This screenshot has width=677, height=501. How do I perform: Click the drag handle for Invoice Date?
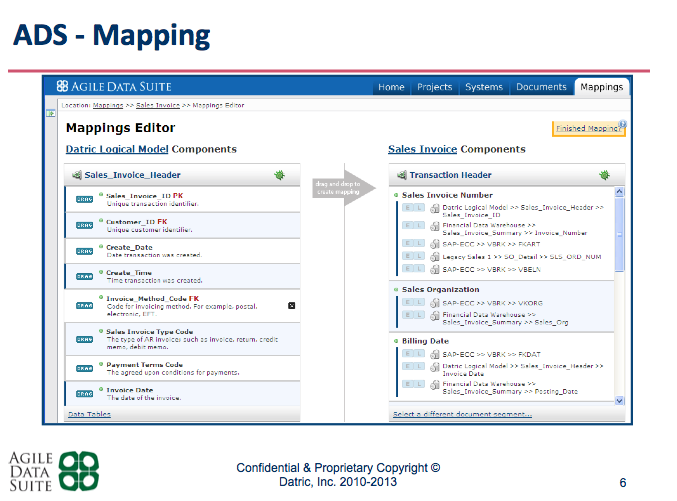click(x=84, y=393)
